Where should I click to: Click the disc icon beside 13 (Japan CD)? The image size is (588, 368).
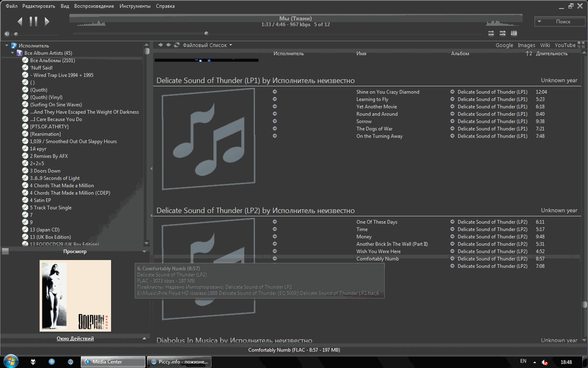25,229
